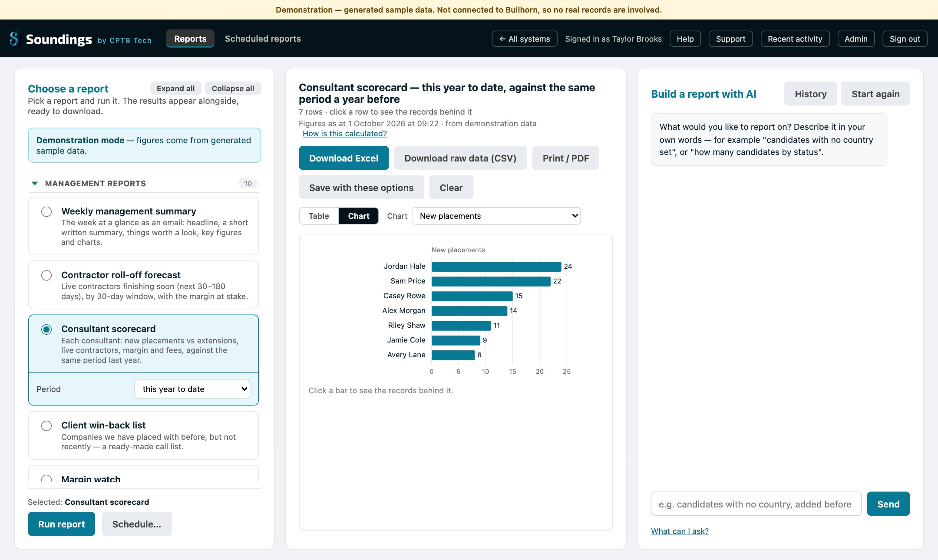Click Start again in AI panel
This screenshot has width=938, height=560.
875,94
